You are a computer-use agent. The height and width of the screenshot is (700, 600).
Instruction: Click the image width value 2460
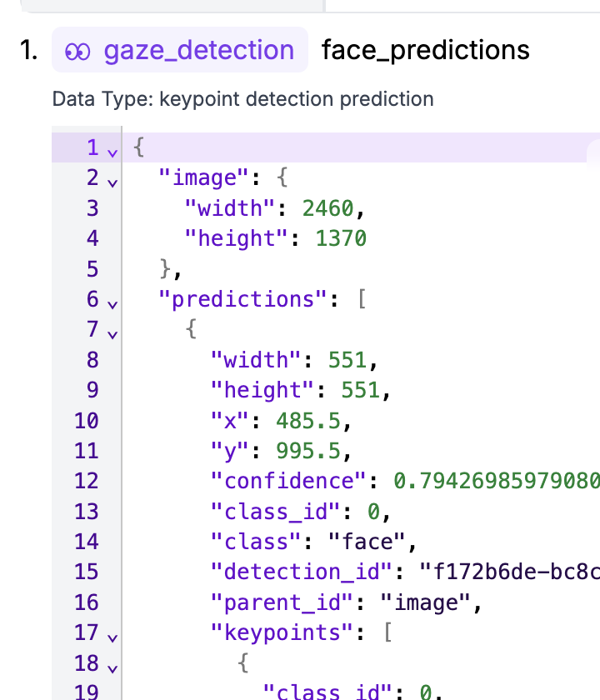(x=328, y=208)
